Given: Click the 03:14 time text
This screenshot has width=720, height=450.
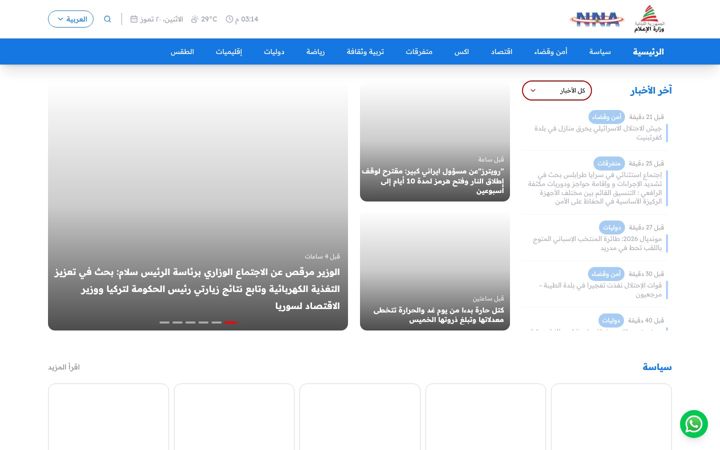Looking at the screenshot, I should [x=249, y=19].
